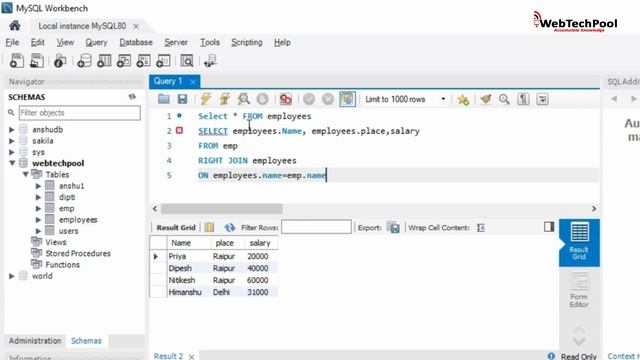Go to the Workbench home screen icon
640x360 pixels.
click(15, 26)
